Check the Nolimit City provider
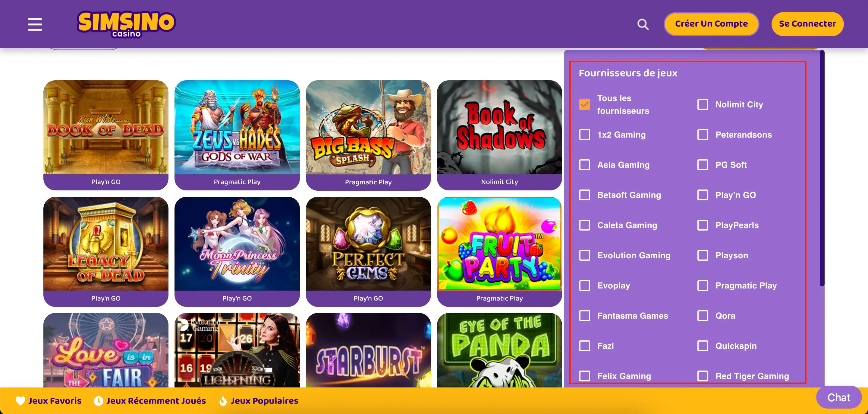The height and width of the screenshot is (414, 868). click(x=703, y=104)
